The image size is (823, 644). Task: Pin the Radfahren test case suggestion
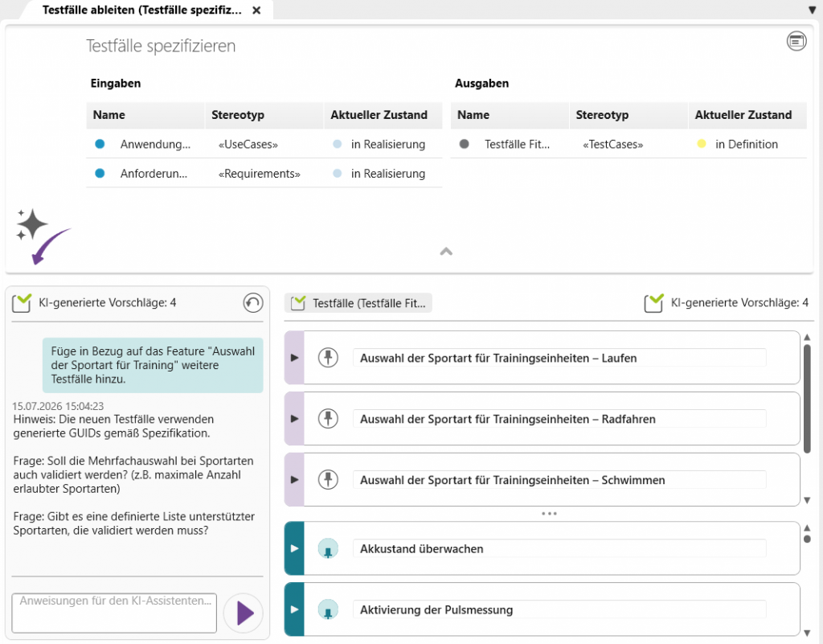click(x=328, y=419)
